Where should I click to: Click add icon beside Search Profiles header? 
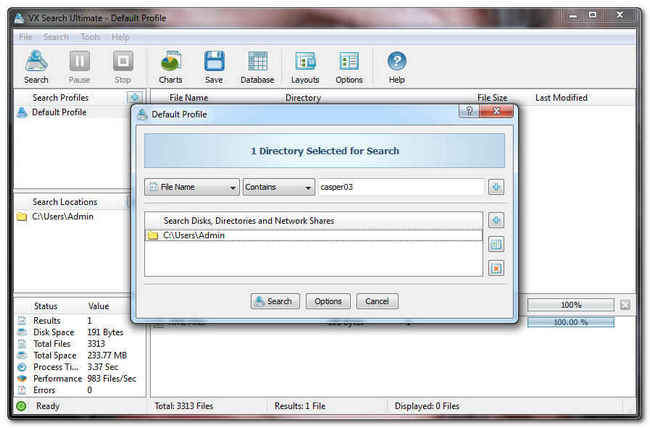[x=134, y=97]
